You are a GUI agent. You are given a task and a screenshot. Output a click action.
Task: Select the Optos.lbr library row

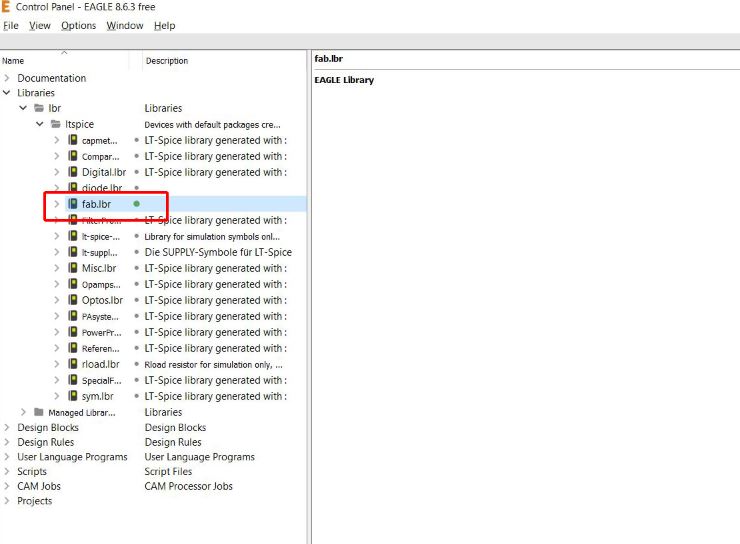tap(102, 300)
